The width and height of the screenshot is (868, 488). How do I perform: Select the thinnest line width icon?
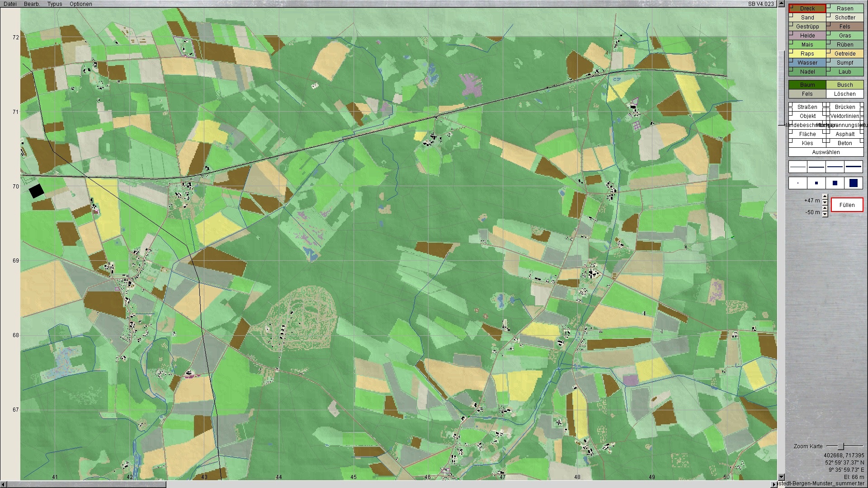click(x=798, y=167)
